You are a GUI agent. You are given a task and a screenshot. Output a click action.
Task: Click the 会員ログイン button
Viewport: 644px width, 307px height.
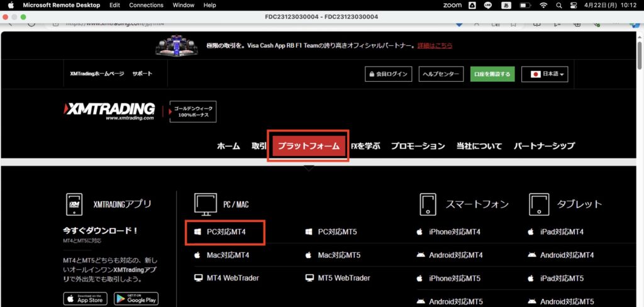pos(388,74)
